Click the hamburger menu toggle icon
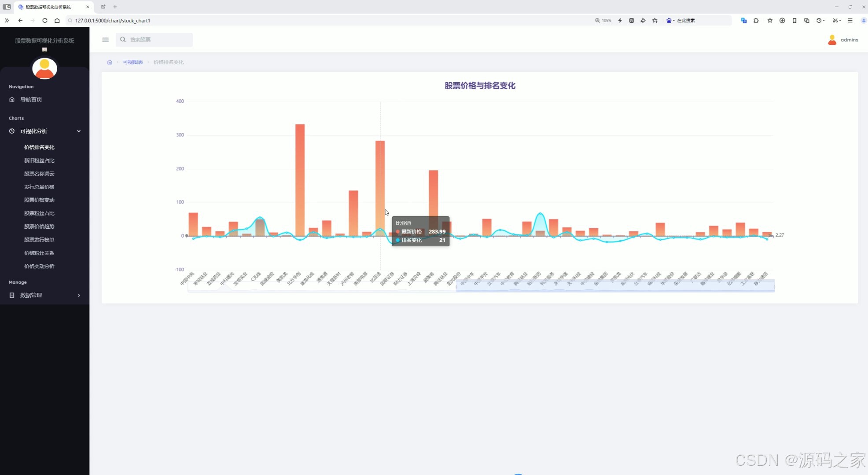Viewport: 868px width, 475px height. (x=105, y=40)
